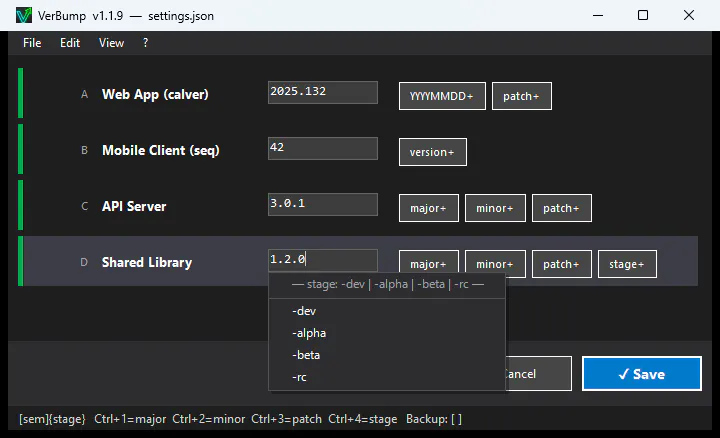Image resolution: width=720 pixels, height=438 pixels.
Task: Select the Shared Library row label
Action: point(147,262)
